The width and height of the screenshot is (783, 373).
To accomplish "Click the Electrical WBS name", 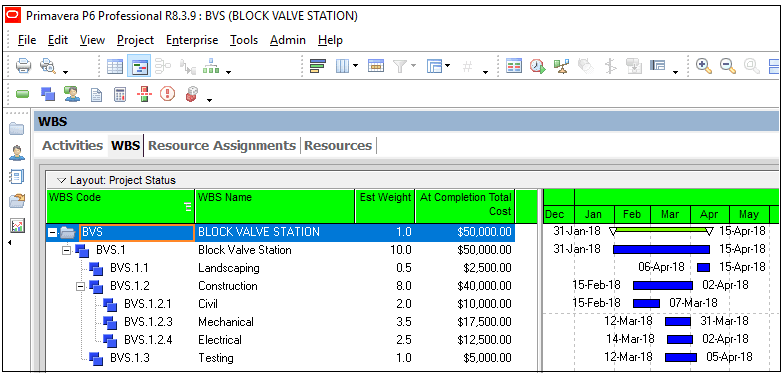I will click(220, 340).
